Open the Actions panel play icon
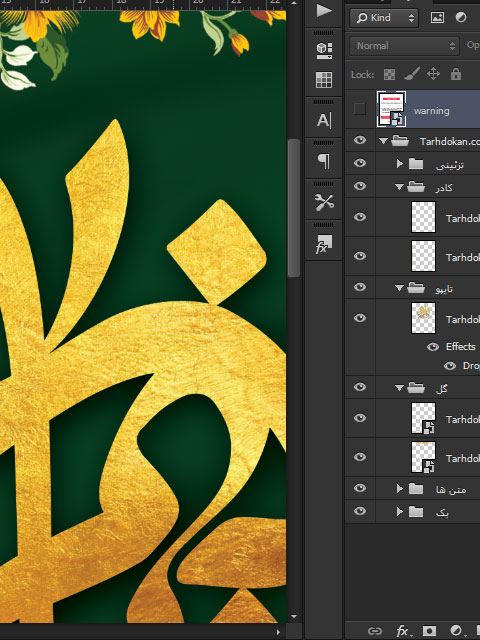This screenshot has width=480, height=640. coord(324,11)
